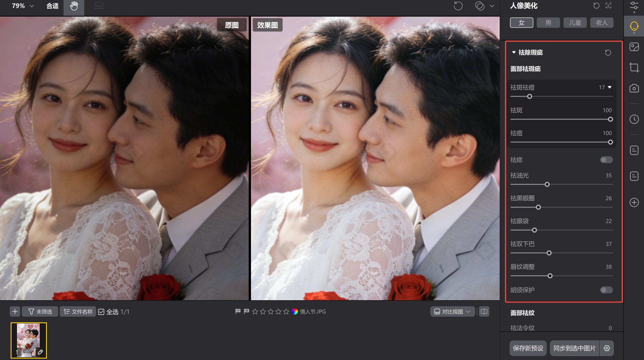Uncheck the 全选 checkbox
The image size is (644, 360).
(x=101, y=312)
